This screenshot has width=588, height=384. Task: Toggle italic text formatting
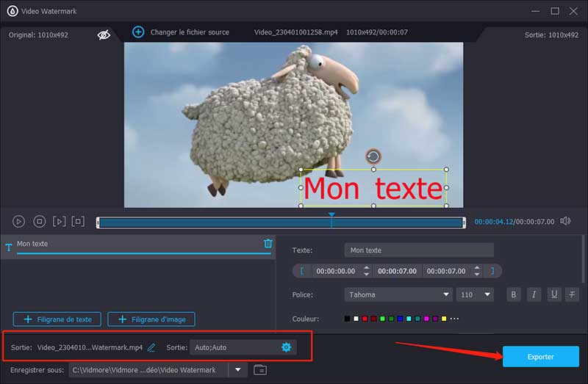click(x=534, y=295)
